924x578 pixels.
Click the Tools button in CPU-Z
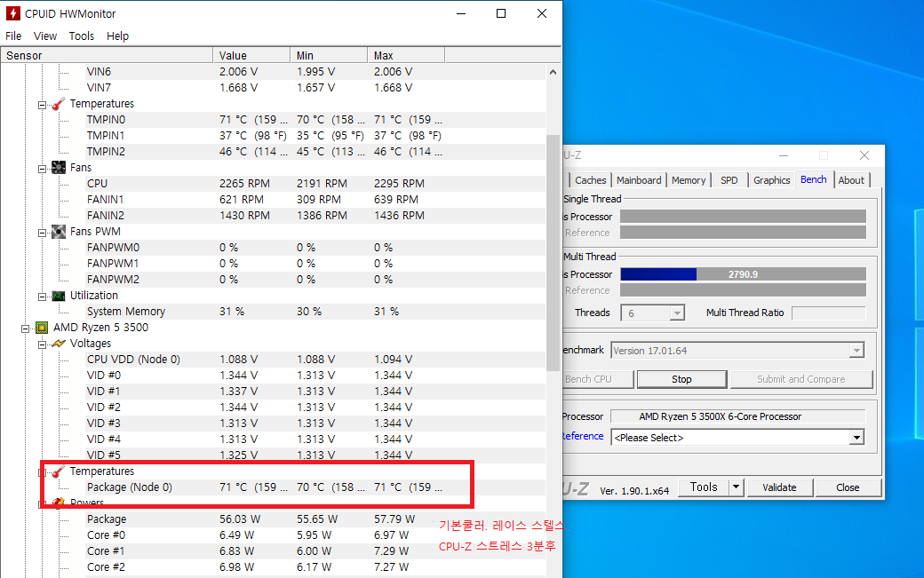[704, 487]
